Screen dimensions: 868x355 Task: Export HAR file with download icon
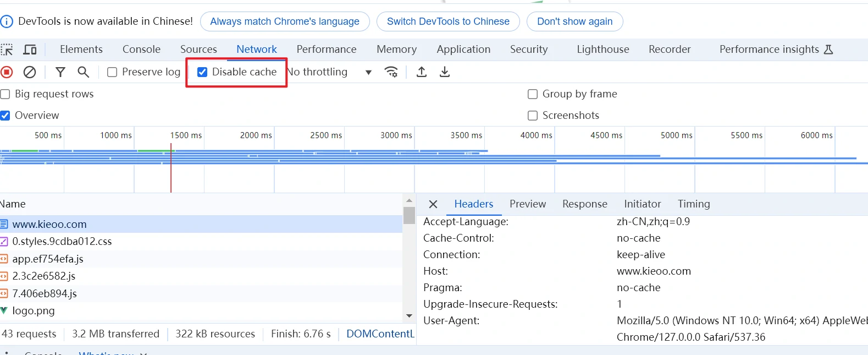445,72
